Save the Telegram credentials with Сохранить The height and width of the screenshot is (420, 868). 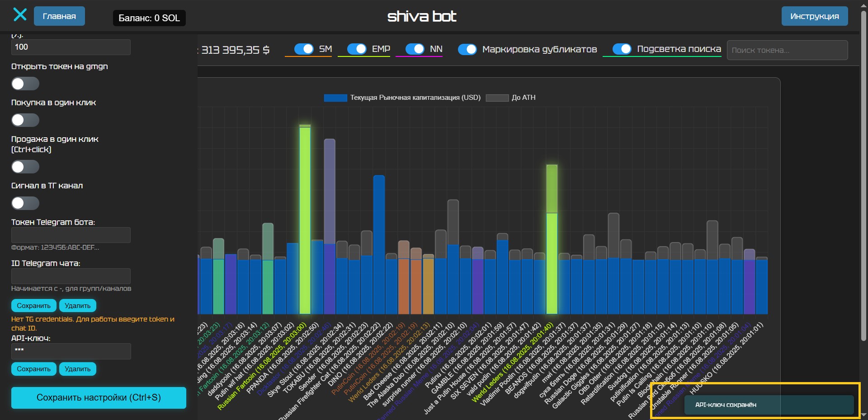[34, 306]
